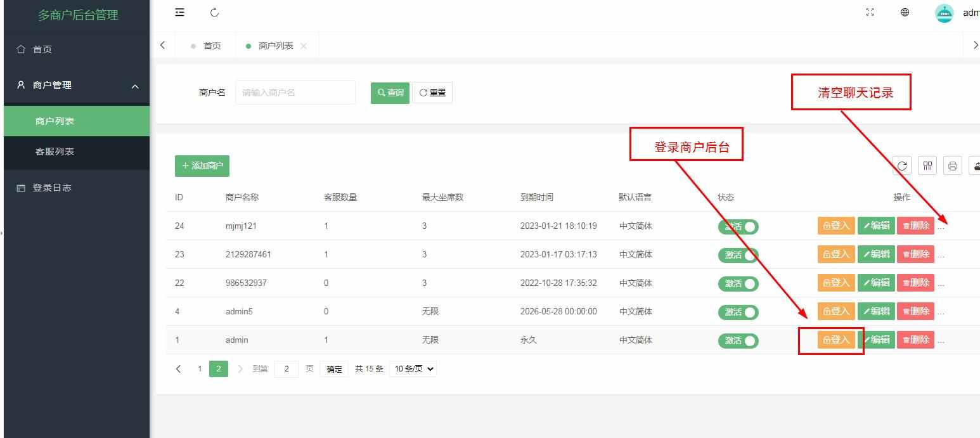Toggle 激活 status for admin row

[x=738, y=341]
